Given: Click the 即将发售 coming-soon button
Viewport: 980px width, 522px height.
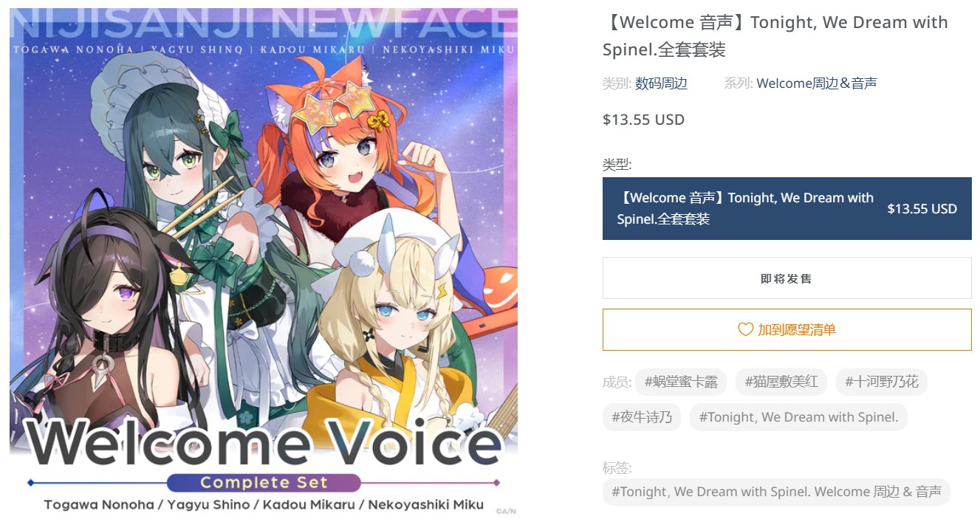Looking at the screenshot, I should click(x=787, y=278).
